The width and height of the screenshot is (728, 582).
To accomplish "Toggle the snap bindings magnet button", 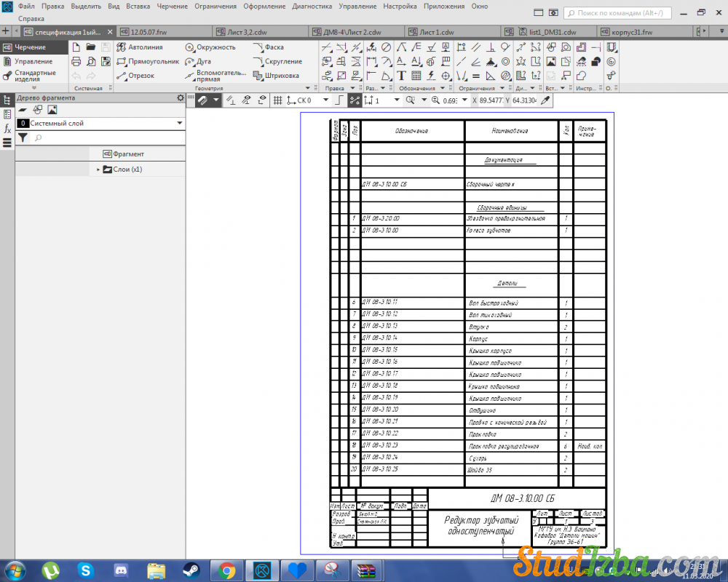I will point(202,100).
